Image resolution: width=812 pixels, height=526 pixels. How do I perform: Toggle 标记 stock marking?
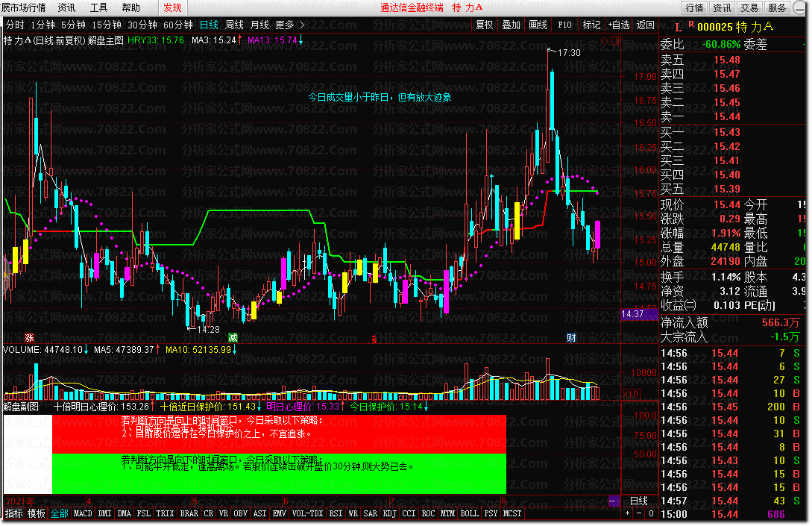tap(591, 25)
